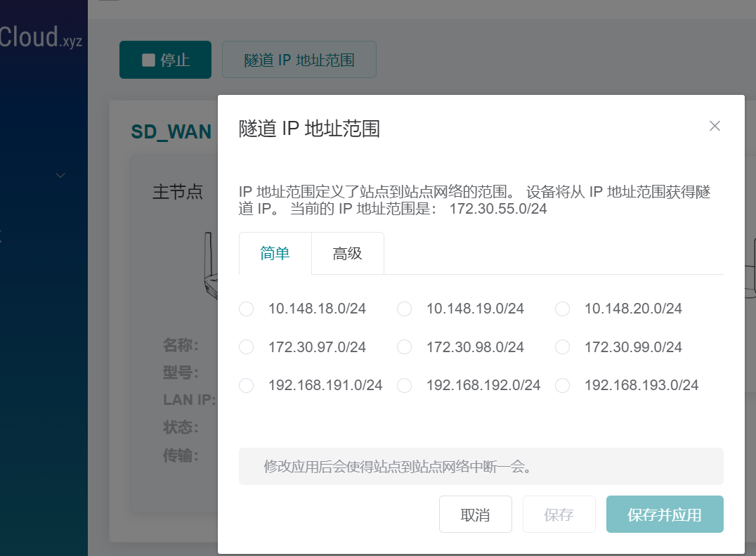This screenshot has height=556, width=756.
Task: Click the 取消 button
Action: (x=475, y=515)
